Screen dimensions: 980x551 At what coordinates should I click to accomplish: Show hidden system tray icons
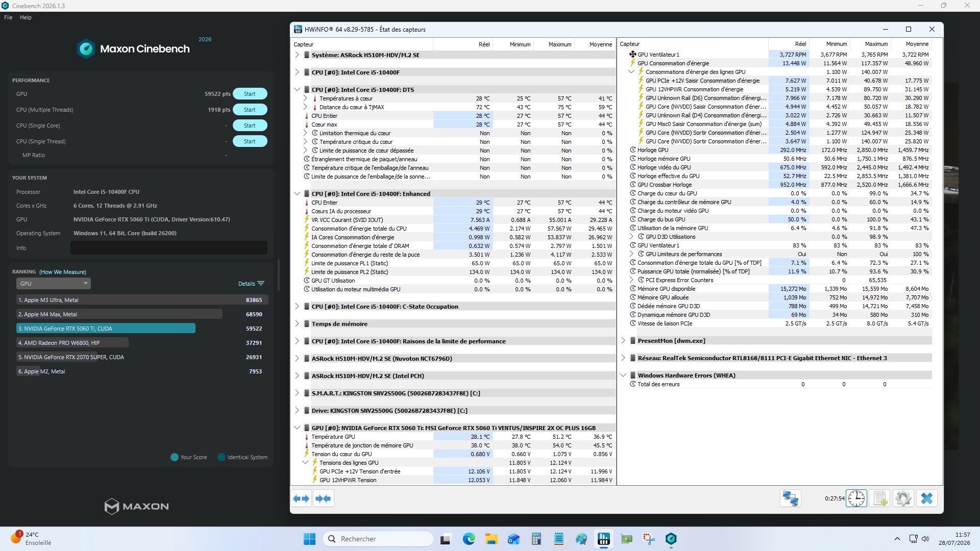(897, 539)
